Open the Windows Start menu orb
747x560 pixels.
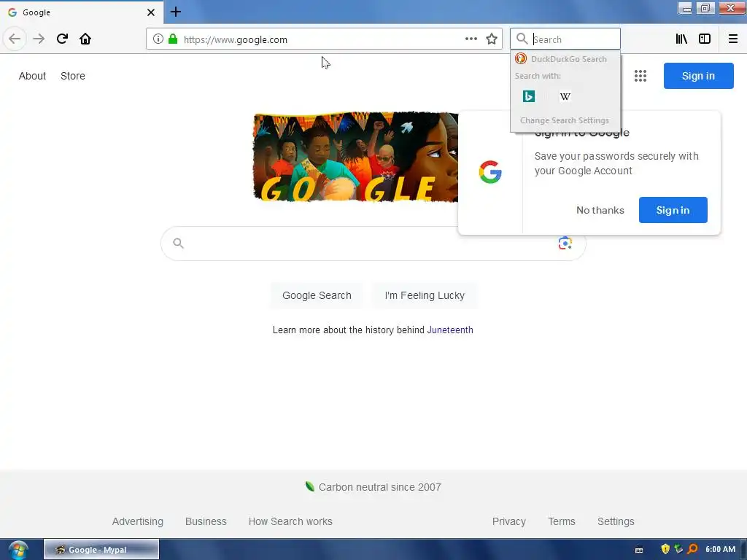coord(18,550)
